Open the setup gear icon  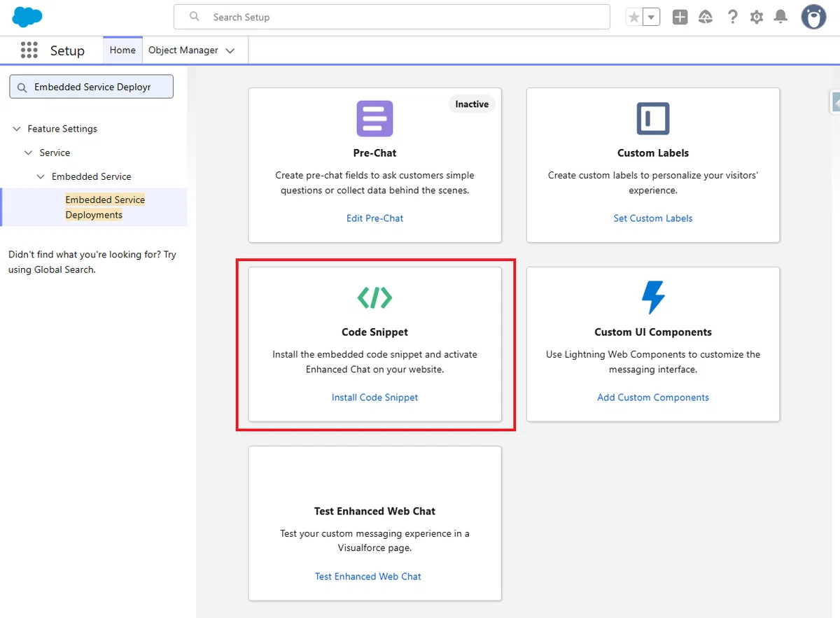(757, 17)
